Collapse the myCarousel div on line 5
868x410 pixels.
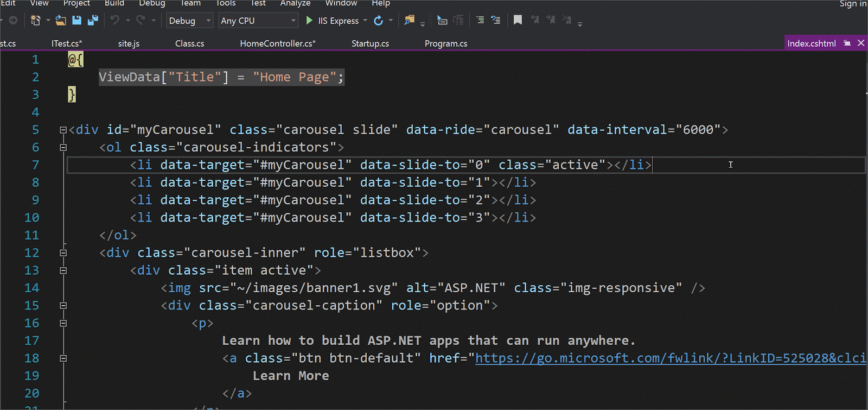pos(63,130)
